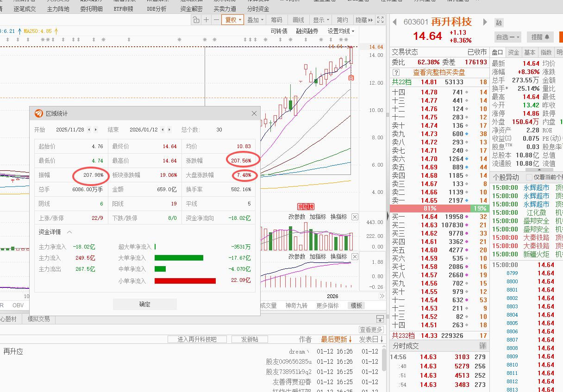The width and height of the screenshot is (563, 392).
Task: Select the 更多指标 tab
Action: pos(328,305)
